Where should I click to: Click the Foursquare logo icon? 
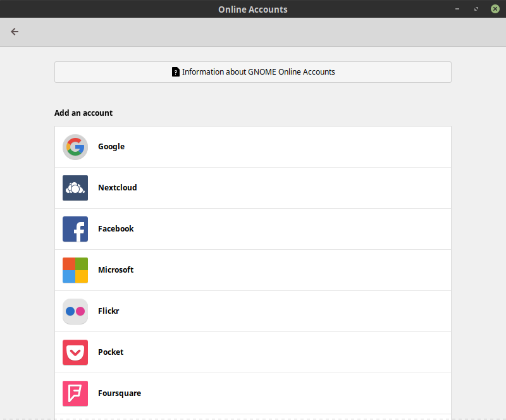tap(75, 393)
